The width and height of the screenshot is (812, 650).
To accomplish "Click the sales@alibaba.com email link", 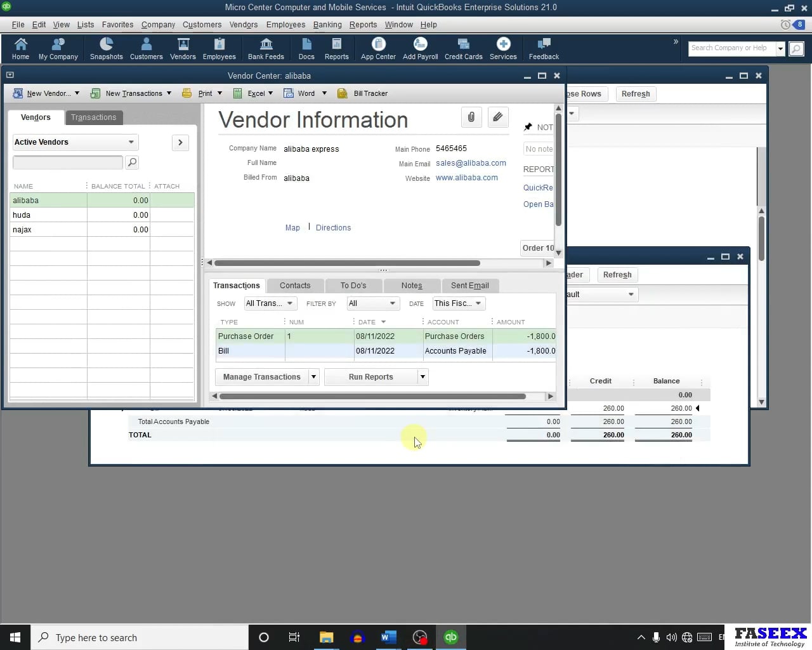I will [x=471, y=163].
